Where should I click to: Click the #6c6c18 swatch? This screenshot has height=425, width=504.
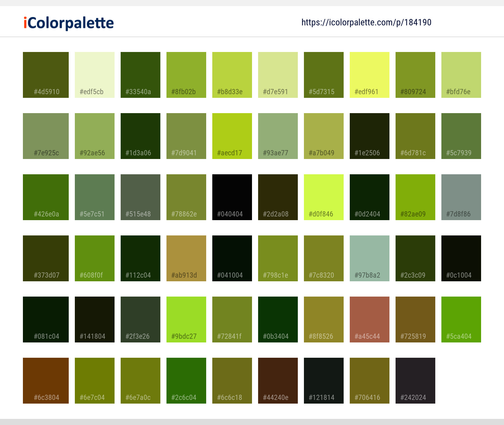click(x=232, y=381)
